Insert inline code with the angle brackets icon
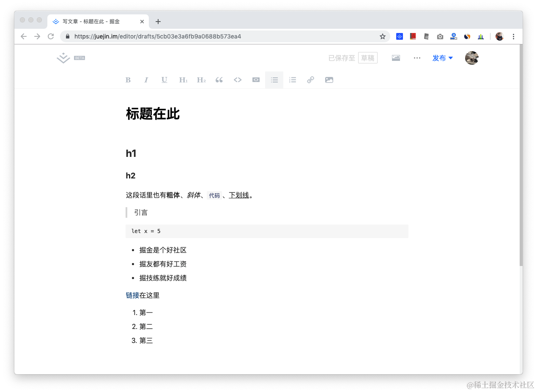 [238, 79]
